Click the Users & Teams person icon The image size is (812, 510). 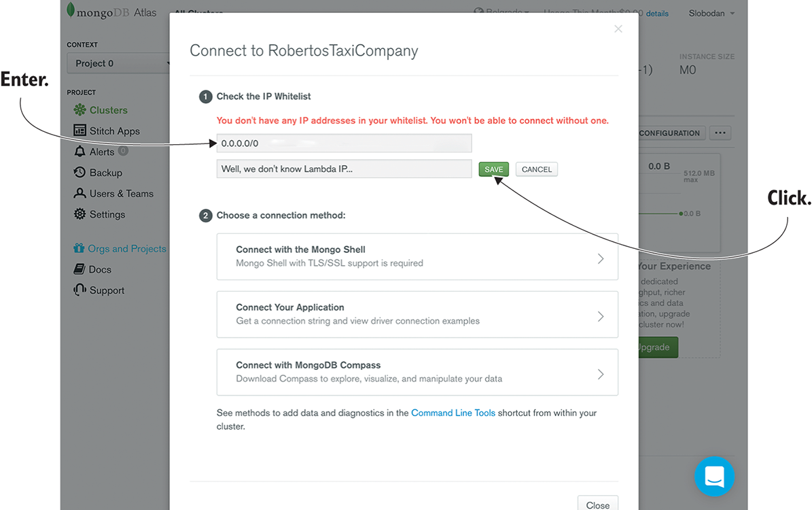80,194
